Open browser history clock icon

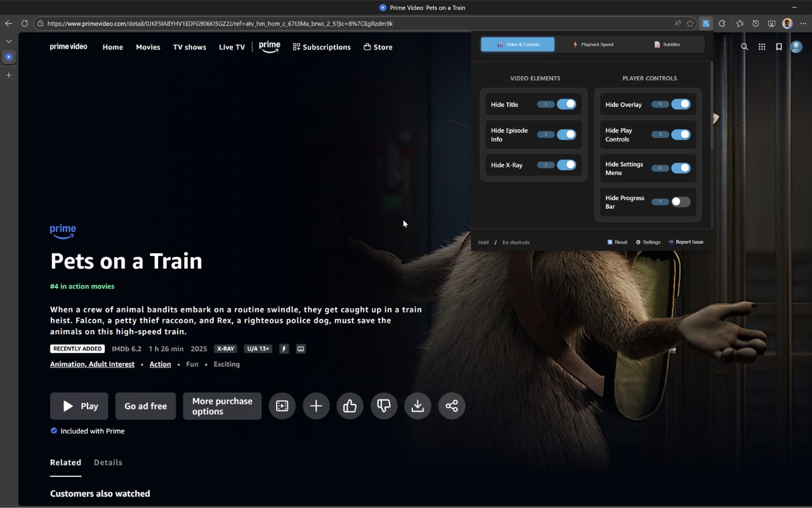point(756,23)
